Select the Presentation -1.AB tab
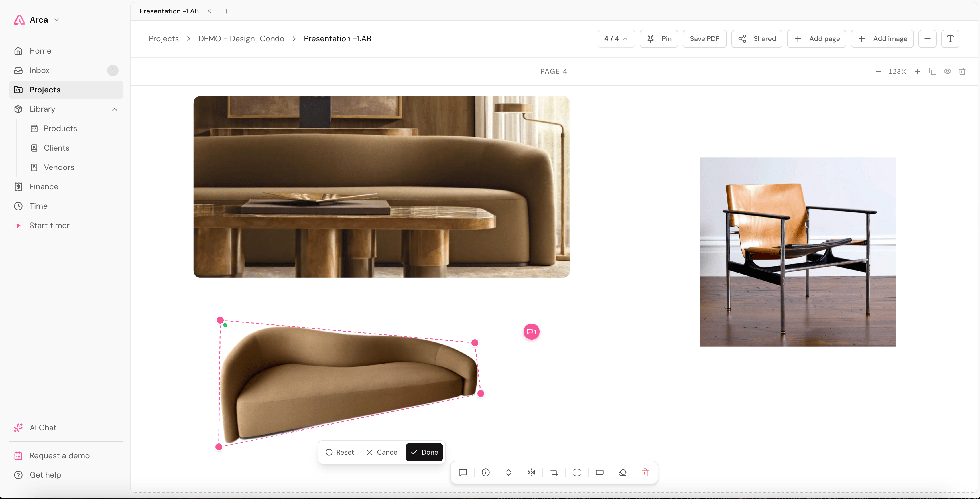980x499 pixels. 169,11
